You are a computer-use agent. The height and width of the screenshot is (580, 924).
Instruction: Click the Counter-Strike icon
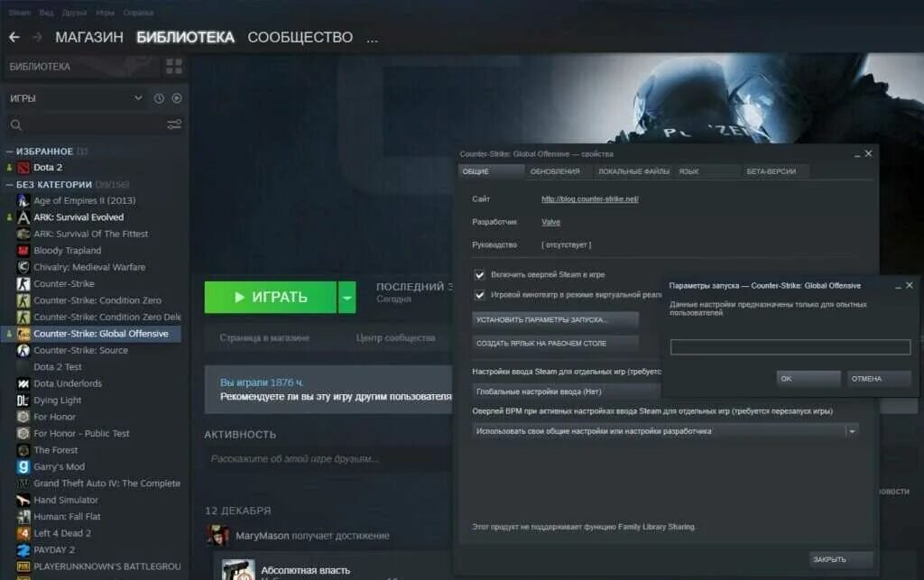[23, 284]
